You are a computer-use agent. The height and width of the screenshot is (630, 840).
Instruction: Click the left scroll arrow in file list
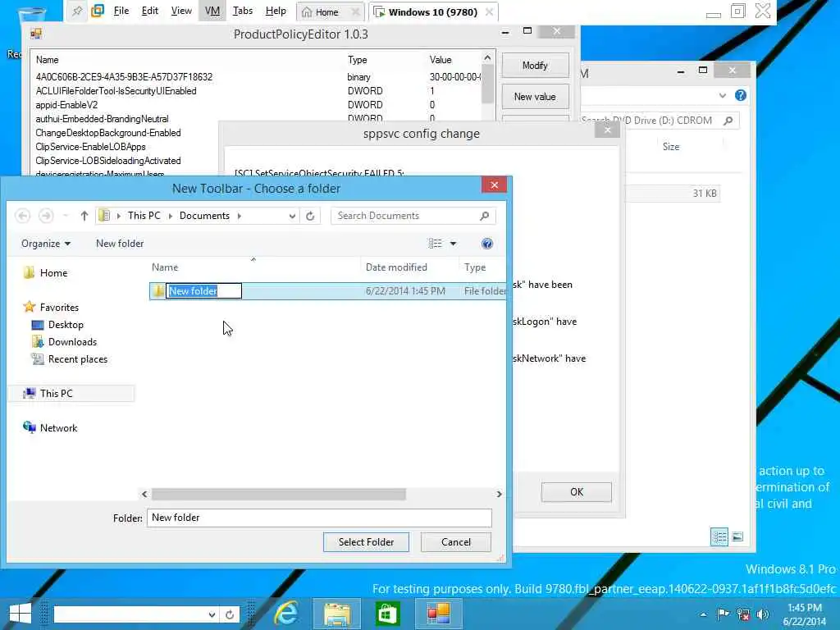pyautogui.click(x=144, y=494)
